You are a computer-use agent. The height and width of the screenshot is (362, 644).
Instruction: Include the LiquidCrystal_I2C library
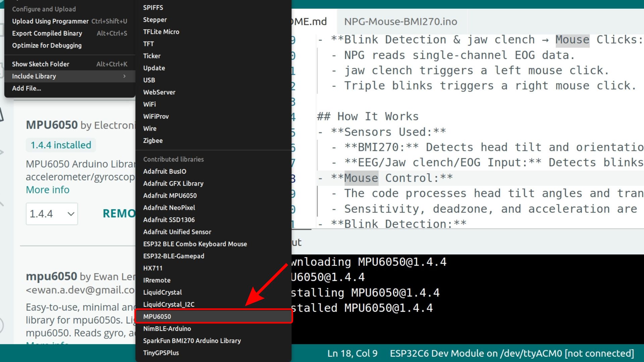[213, 304]
